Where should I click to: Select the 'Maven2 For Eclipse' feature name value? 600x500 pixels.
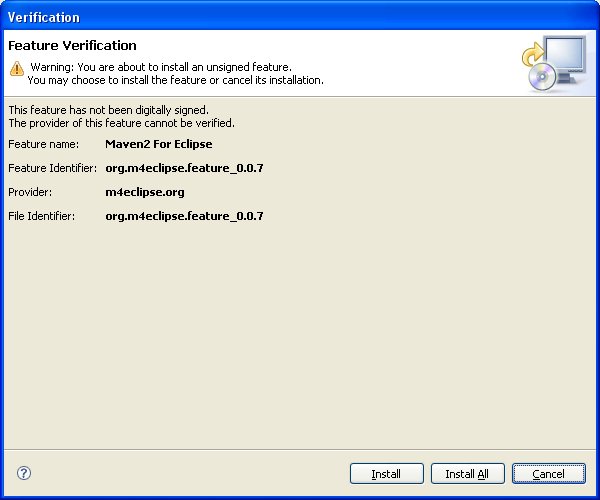click(x=159, y=144)
